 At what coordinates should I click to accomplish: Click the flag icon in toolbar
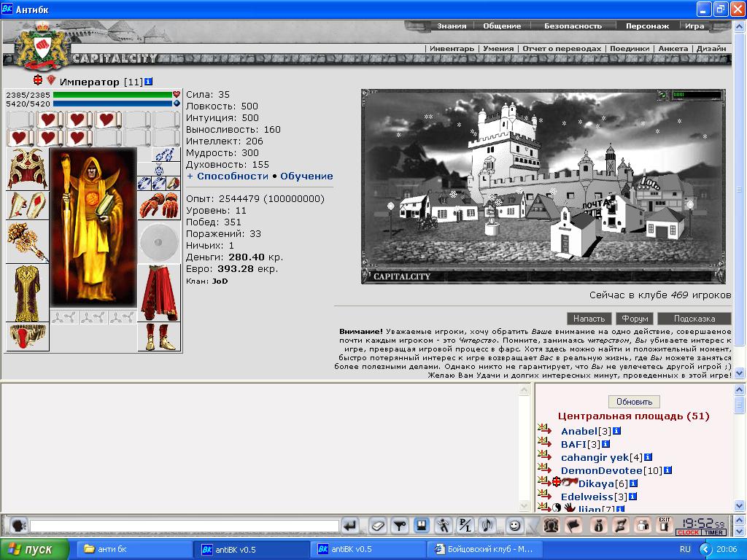(573, 526)
